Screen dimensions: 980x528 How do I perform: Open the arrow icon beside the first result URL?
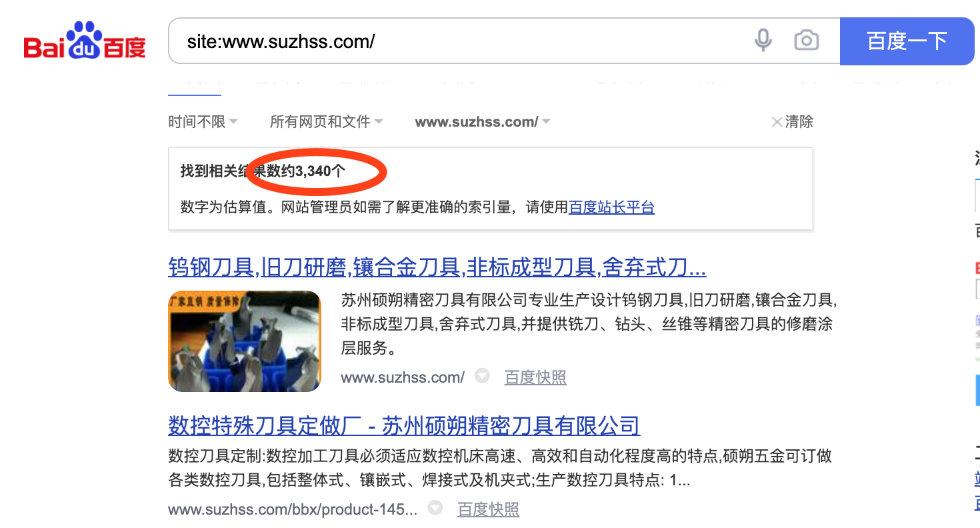(482, 376)
